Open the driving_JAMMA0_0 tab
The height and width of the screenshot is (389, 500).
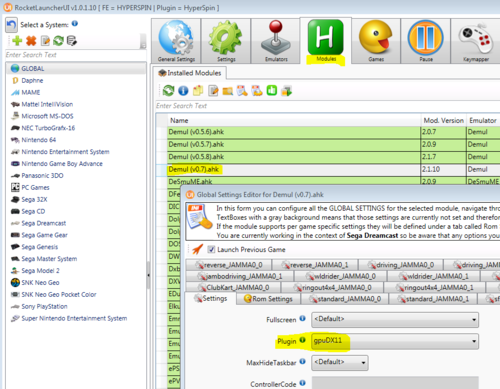click(401, 265)
